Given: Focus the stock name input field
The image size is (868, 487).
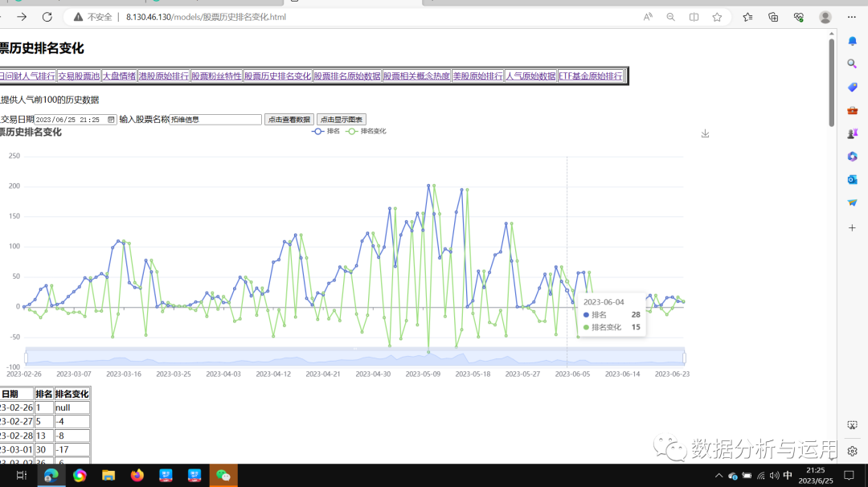Looking at the screenshot, I should [x=215, y=120].
